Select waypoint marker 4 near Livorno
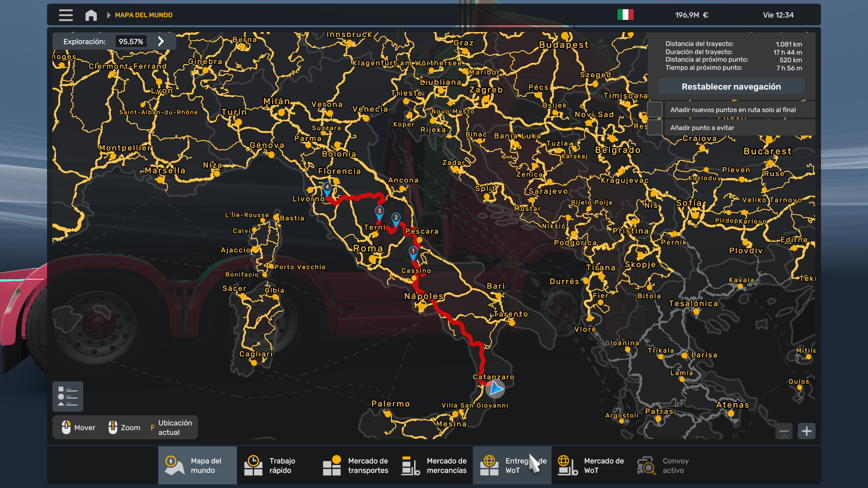 click(327, 188)
